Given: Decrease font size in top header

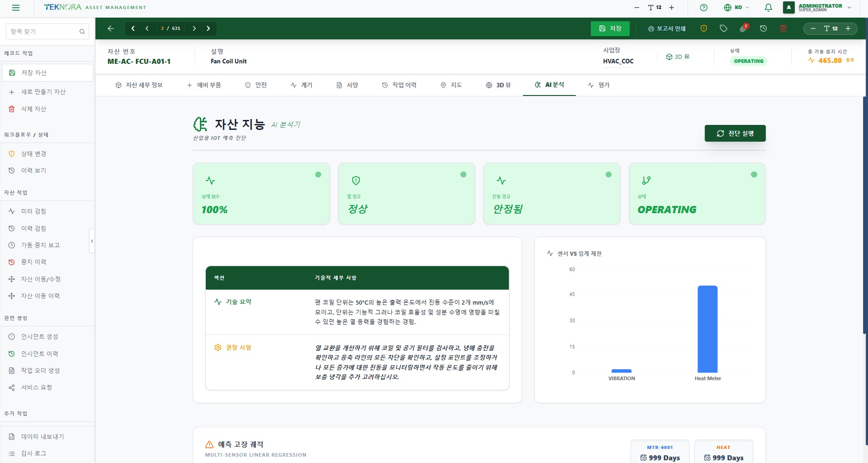Looking at the screenshot, I should point(636,8).
